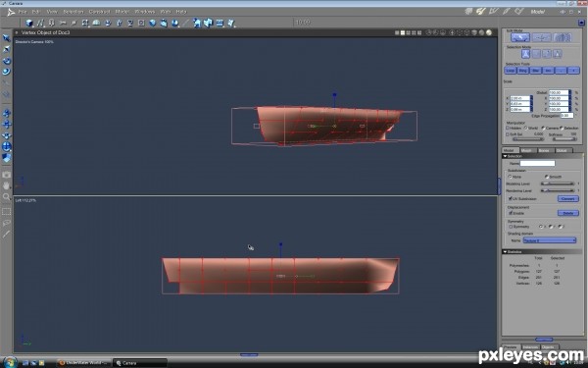This screenshot has width=588, height=368.
Task: Switch to the Bones tab
Action: [x=545, y=150]
